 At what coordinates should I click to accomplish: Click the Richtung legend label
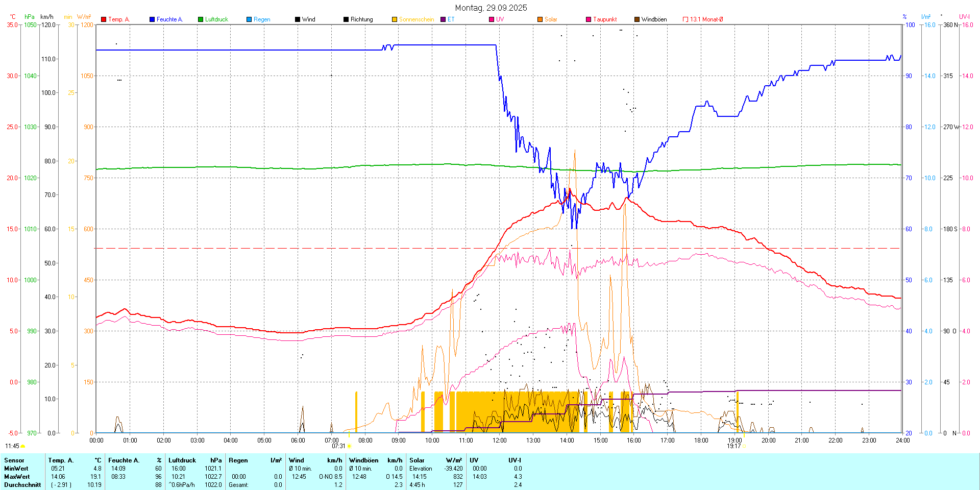coord(361,19)
